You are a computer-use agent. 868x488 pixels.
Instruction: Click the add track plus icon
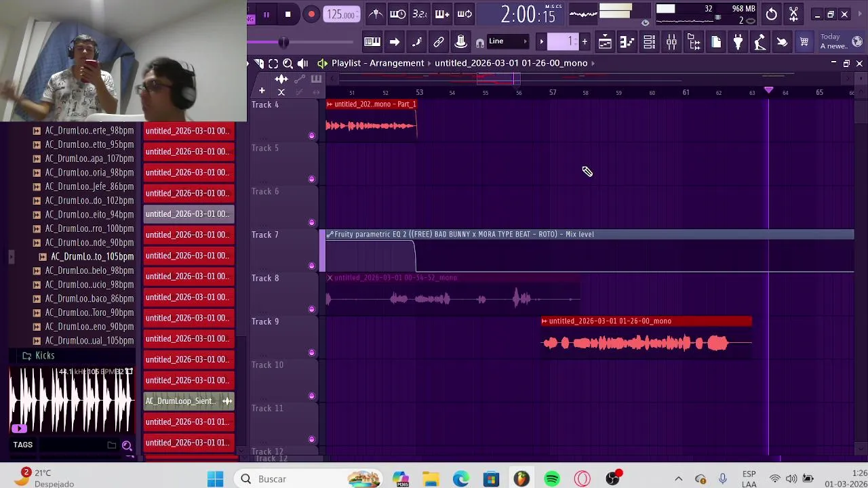coord(262,91)
